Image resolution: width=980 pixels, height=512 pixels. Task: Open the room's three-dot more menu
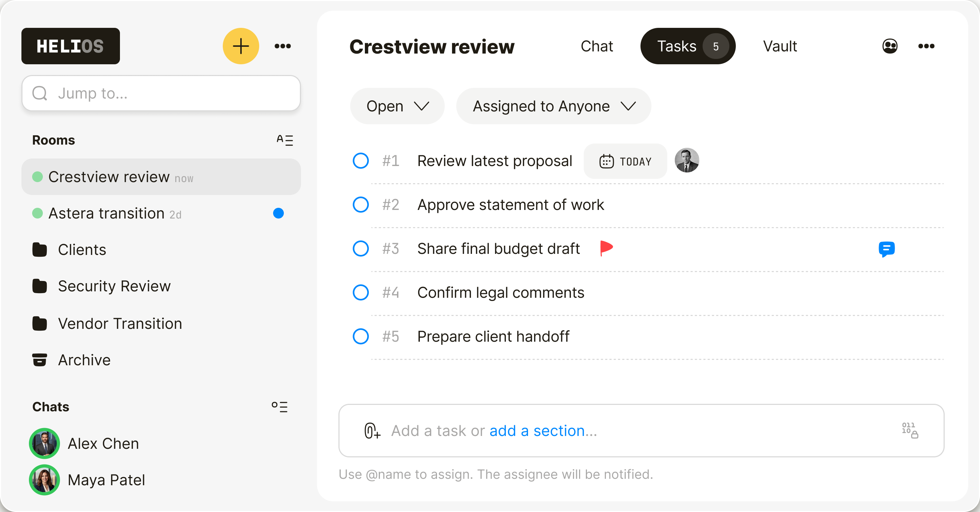[x=926, y=46]
